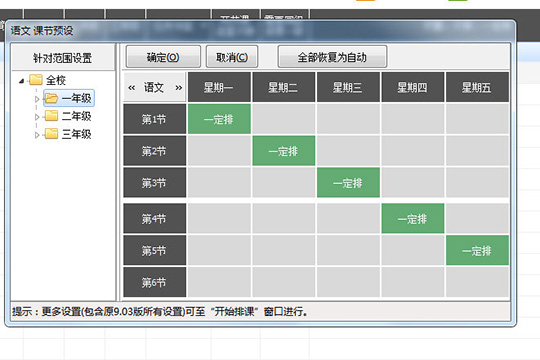Toggle empty cell 星期五 第1节
This screenshot has height=360, width=540.
[x=477, y=119]
